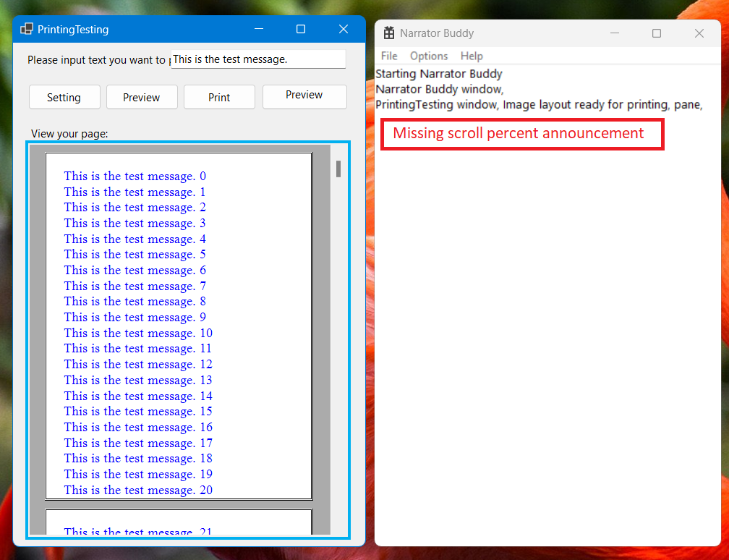The height and width of the screenshot is (560, 729).
Task: Open the File menu in Narrator Buddy
Action: tap(388, 56)
